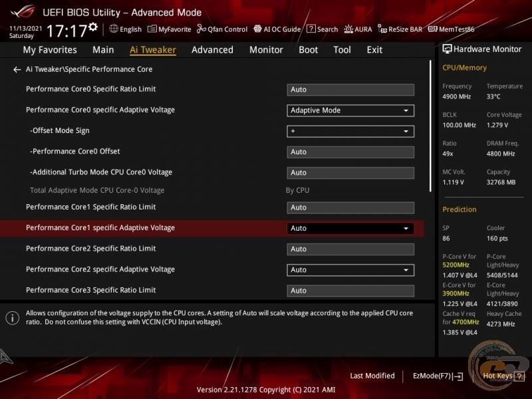532x399 pixels.
Task: Toggle ReSize BAR
Action: coord(400,29)
